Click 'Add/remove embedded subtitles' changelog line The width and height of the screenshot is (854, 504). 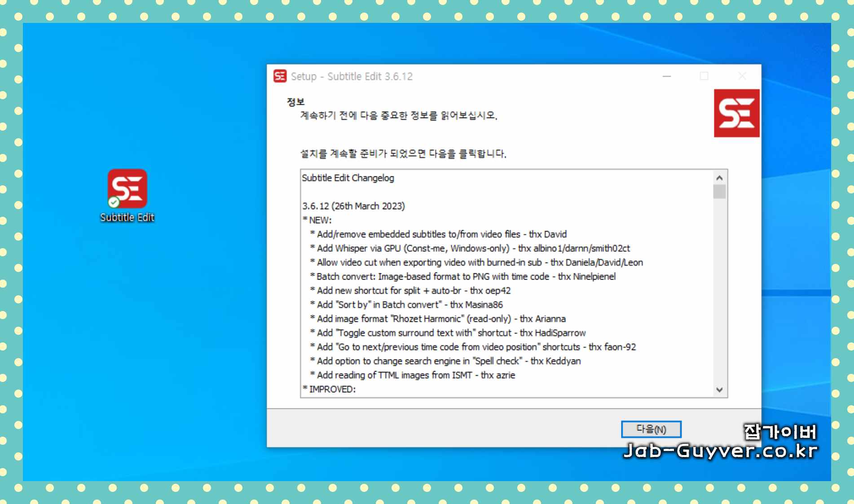(x=438, y=234)
